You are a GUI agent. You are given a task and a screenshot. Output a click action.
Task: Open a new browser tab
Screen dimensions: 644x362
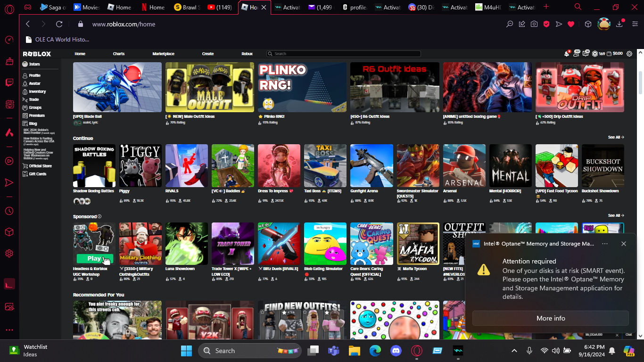[546, 7]
